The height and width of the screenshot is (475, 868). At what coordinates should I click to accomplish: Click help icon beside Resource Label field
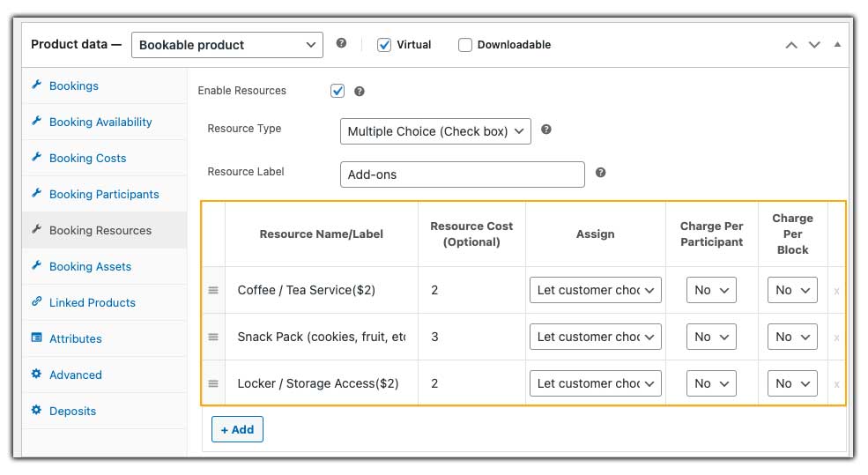[601, 173]
